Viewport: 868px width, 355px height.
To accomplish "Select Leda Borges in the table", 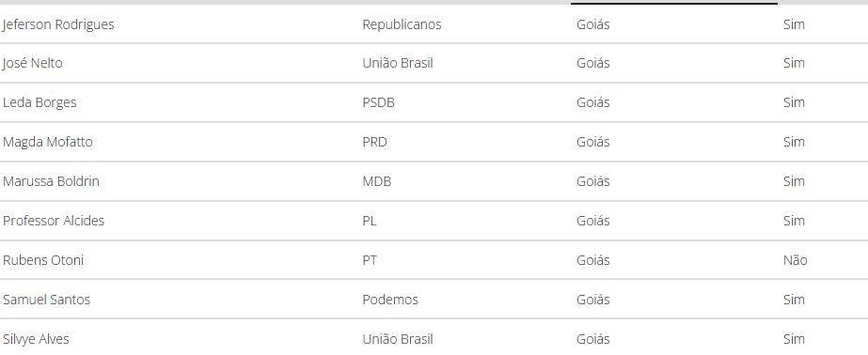I will pyautogui.click(x=39, y=103).
